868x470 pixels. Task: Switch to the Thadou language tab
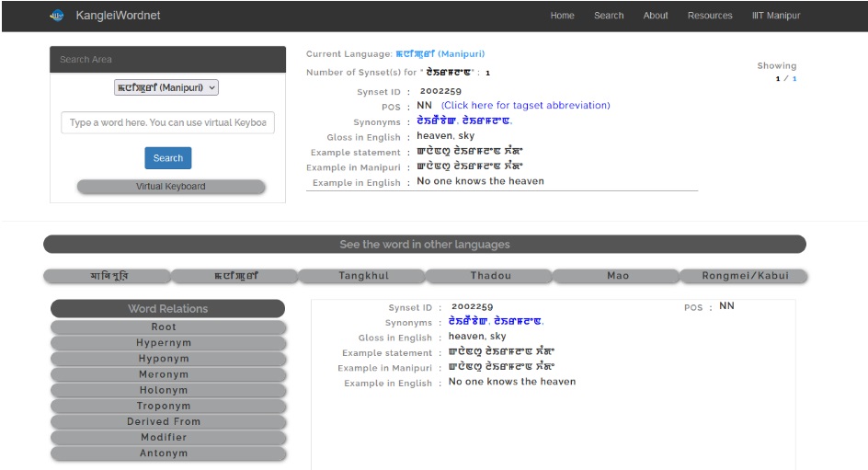490,276
